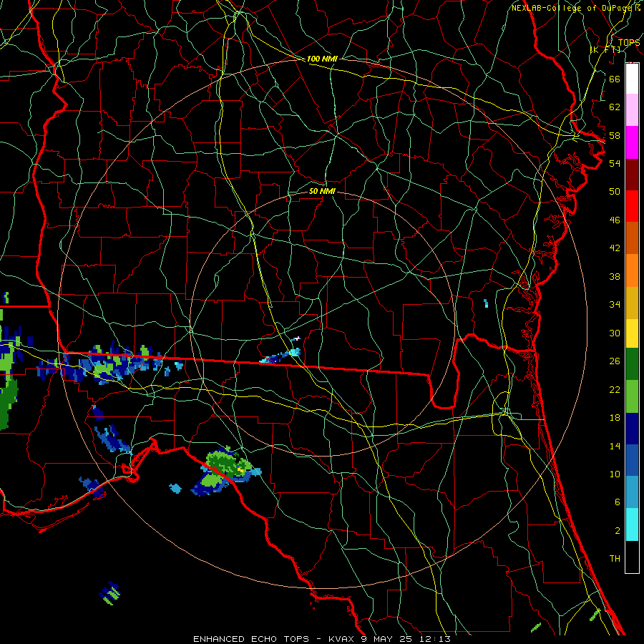
Task: Select the light green legend swatch
Action: [x=632, y=396]
